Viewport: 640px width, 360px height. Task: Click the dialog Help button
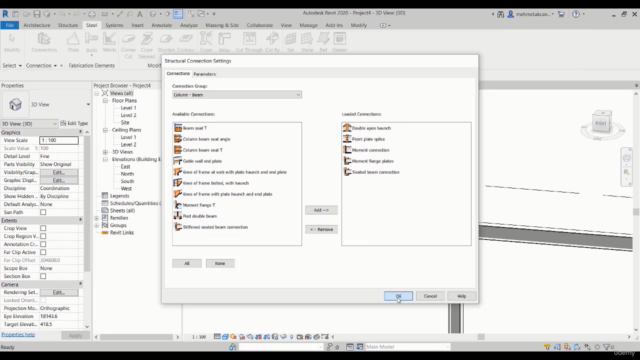(x=462, y=296)
